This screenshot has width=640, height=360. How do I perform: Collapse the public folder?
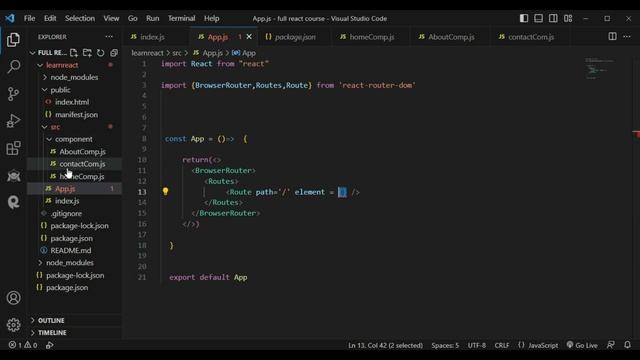(60, 89)
